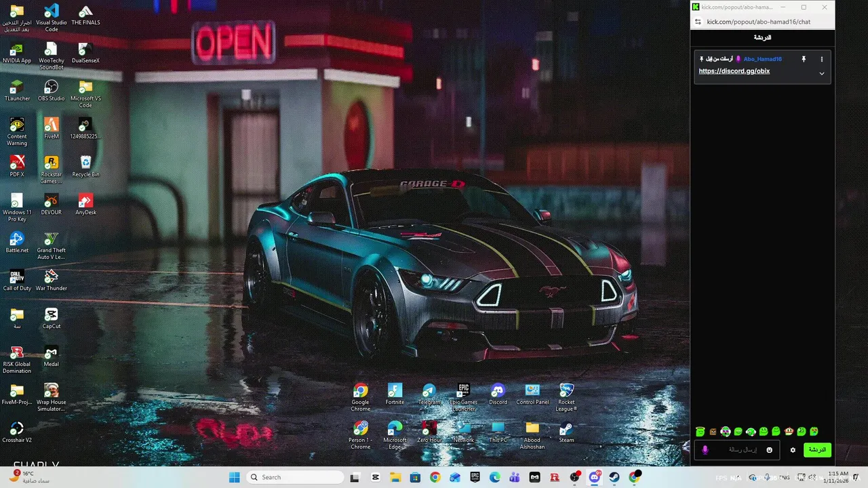Select Grand Theft Auto V desktop icon
868x488 pixels.
[x=52, y=246]
